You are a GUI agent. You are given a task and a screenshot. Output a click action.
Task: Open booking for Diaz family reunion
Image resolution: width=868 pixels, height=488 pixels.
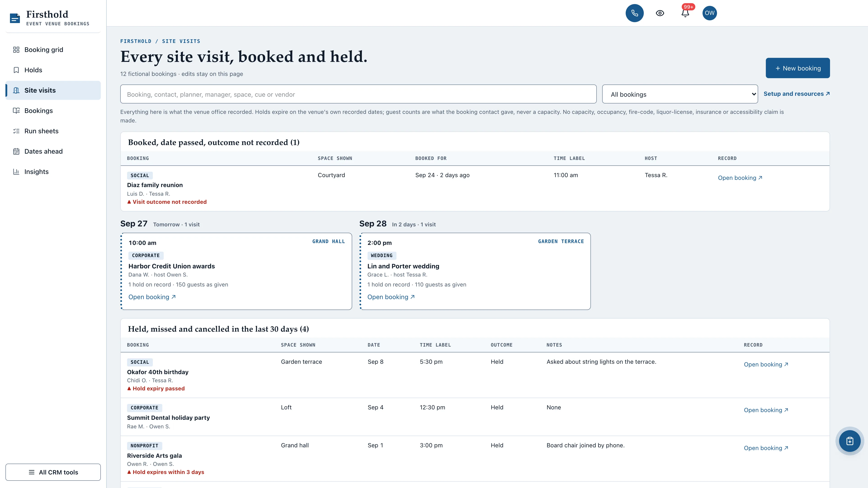tap(740, 178)
